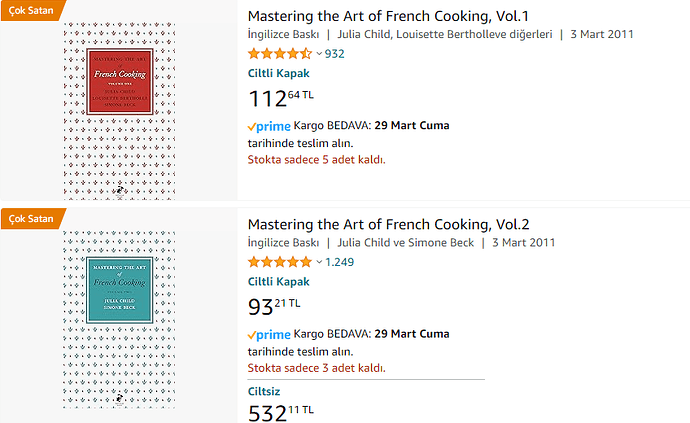The width and height of the screenshot is (690, 423).
Task: Open the 932 reviews count link
Action: point(334,54)
